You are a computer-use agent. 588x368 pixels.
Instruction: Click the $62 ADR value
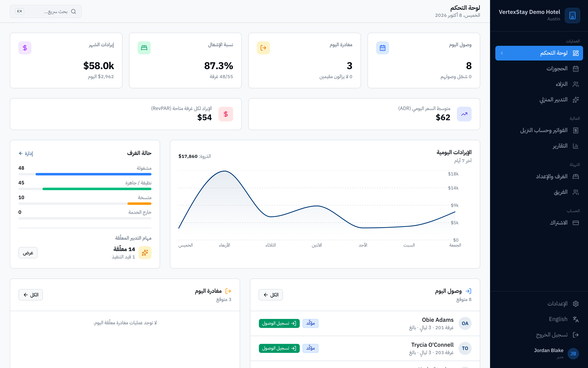tap(443, 118)
